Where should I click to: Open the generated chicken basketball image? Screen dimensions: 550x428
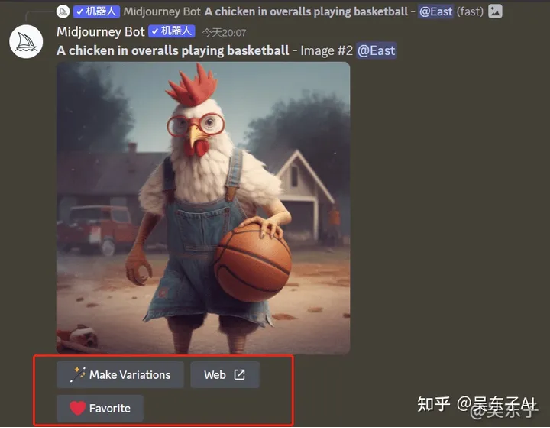coord(203,208)
